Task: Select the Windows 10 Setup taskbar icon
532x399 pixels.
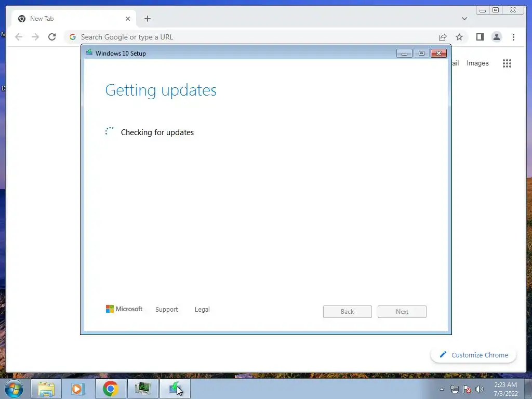Action: (175, 389)
